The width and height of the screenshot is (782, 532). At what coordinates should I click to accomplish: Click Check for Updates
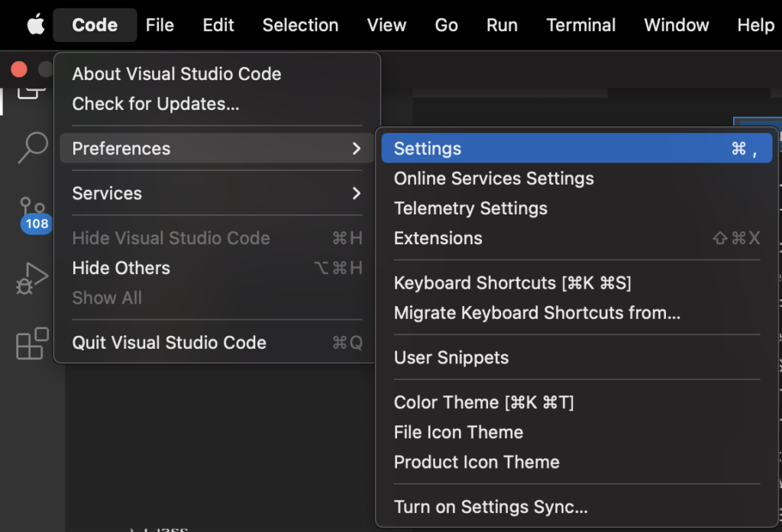coord(155,104)
